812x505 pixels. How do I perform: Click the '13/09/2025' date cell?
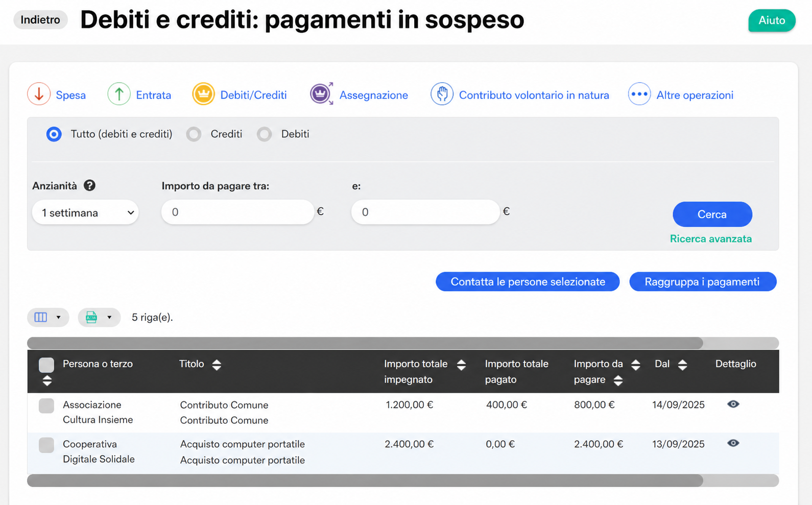click(x=678, y=444)
